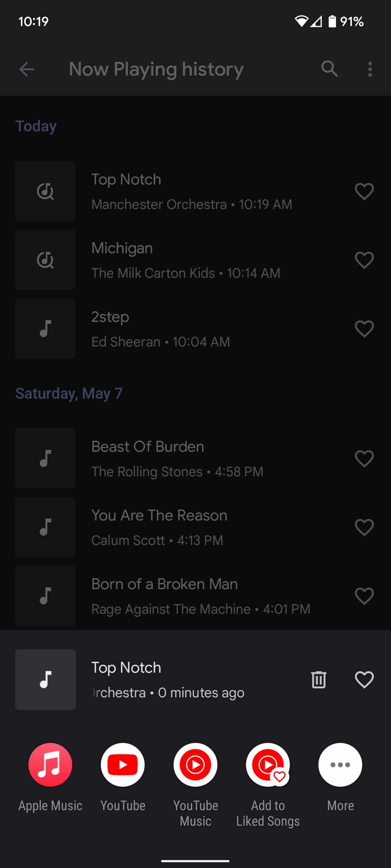Tap the 2step music note thumbnail
Image resolution: width=391 pixels, height=868 pixels.
(x=45, y=329)
